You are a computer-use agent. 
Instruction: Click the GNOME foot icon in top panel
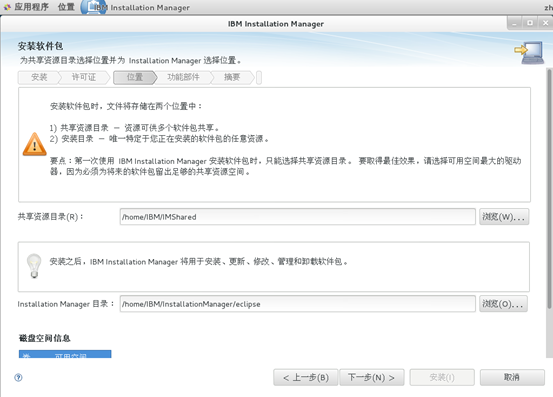tap(7, 7)
